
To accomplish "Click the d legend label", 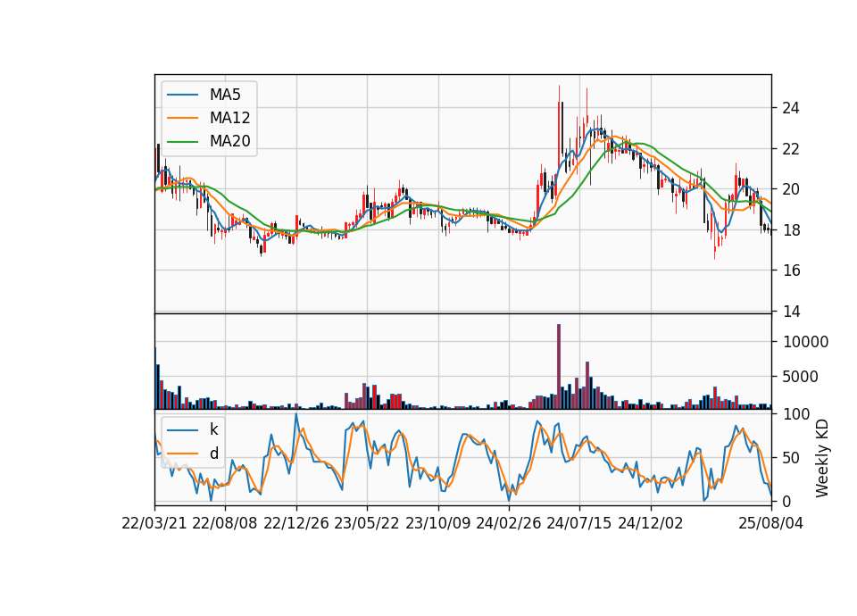I will click(x=214, y=454).
